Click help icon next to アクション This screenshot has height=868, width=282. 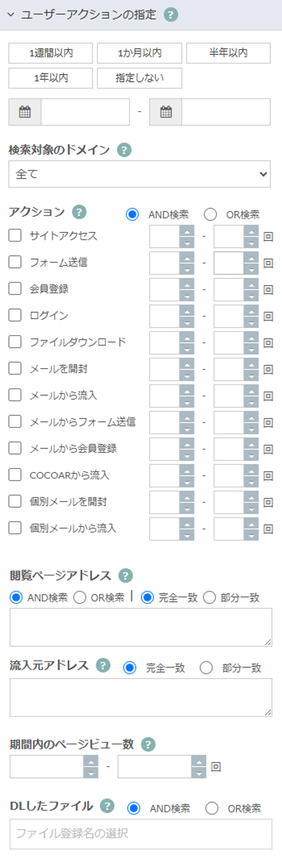click(x=79, y=212)
